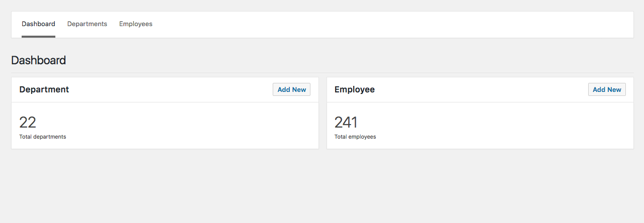Screen dimensions: 644x223
Task: Click Department card header between title and button
Action: click(171, 89)
